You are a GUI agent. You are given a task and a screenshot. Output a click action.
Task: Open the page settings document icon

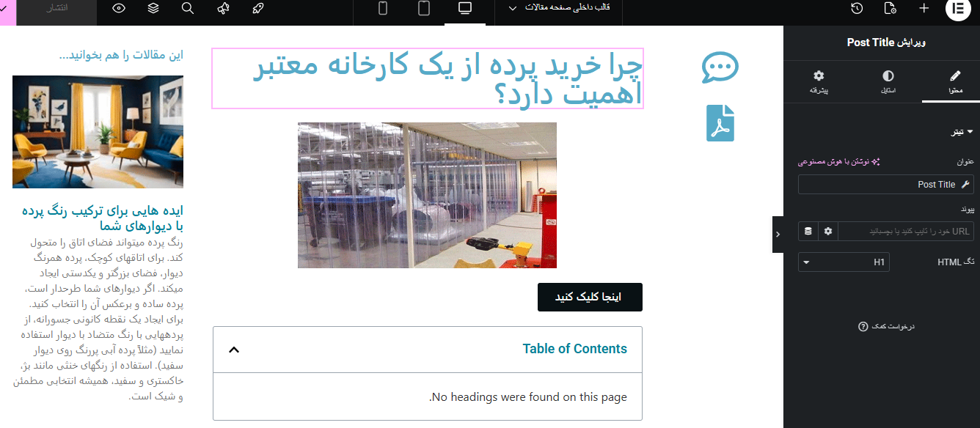click(x=890, y=9)
